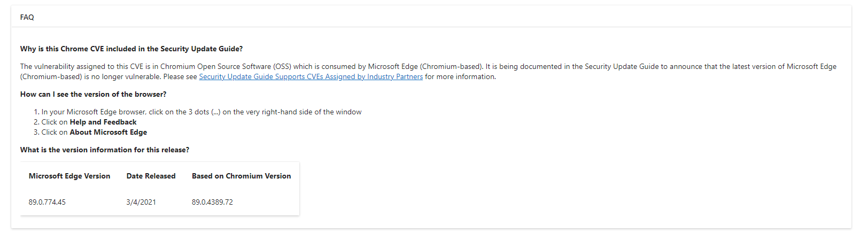This screenshot has width=868, height=233.
Task: Click the Date Released column header
Action: coord(151,176)
